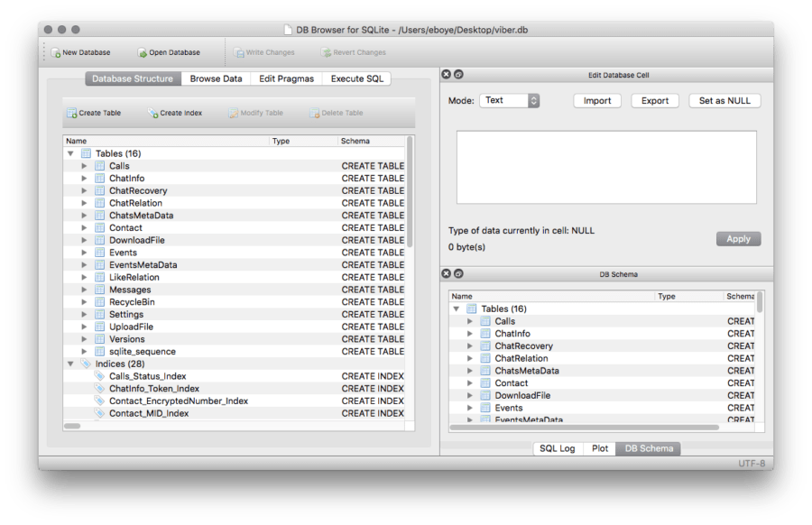Click the Create Index icon

pos(152,113)
